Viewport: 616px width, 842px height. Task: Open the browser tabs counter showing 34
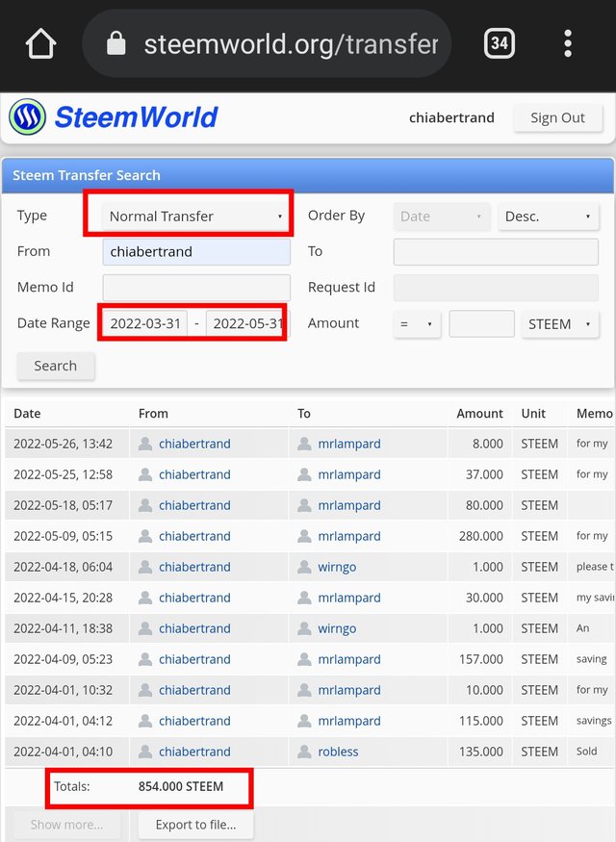pos(500,43)
